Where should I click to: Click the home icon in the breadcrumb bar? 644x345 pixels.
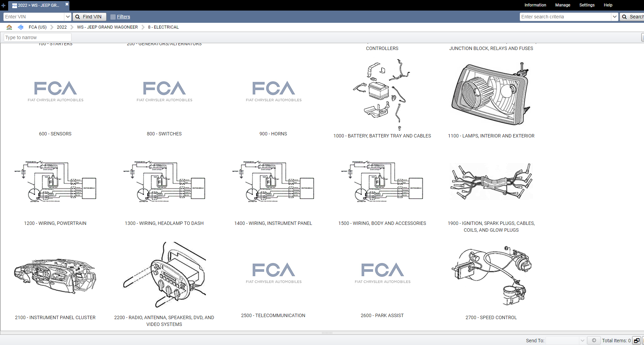tap(9, 27)
